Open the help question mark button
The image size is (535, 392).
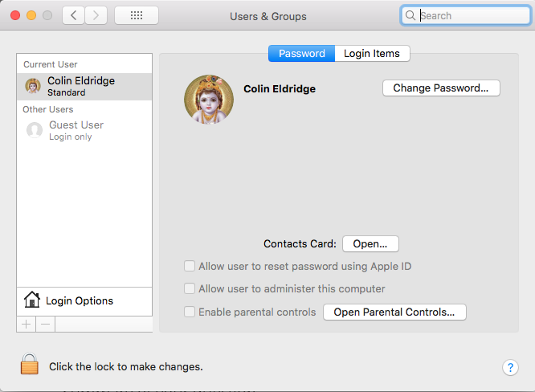click(510, 367)
